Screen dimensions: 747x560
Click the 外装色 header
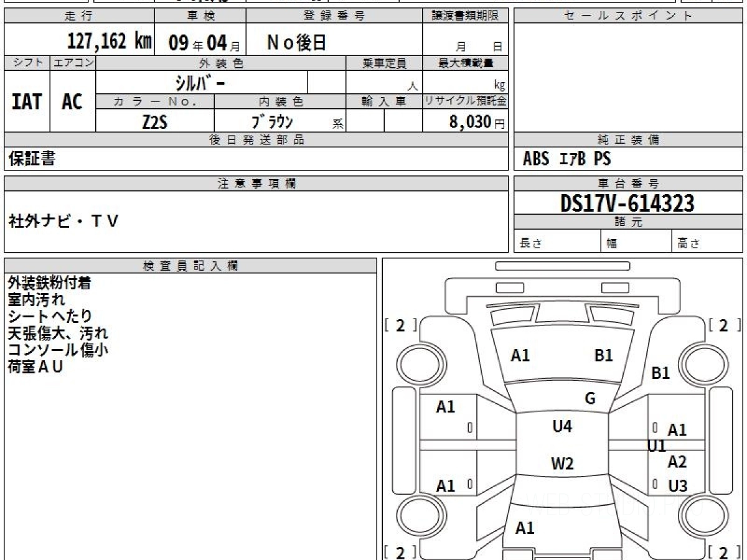pos(221,63)
